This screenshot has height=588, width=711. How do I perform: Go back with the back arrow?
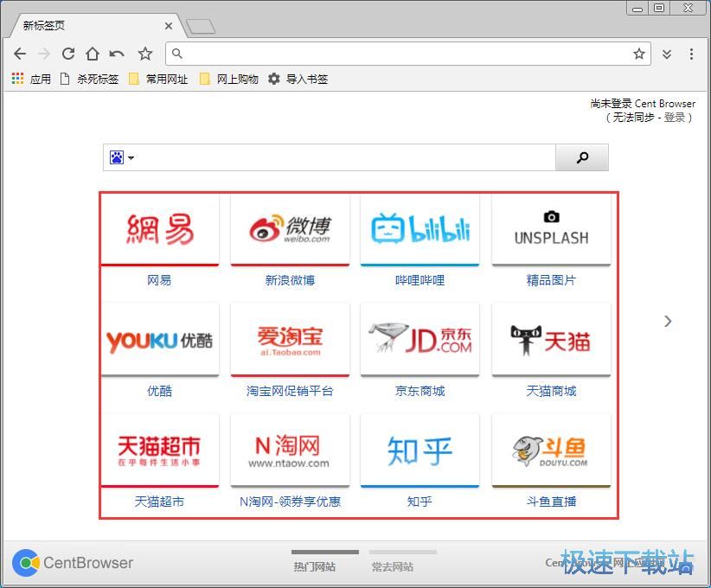click(20, 54)
